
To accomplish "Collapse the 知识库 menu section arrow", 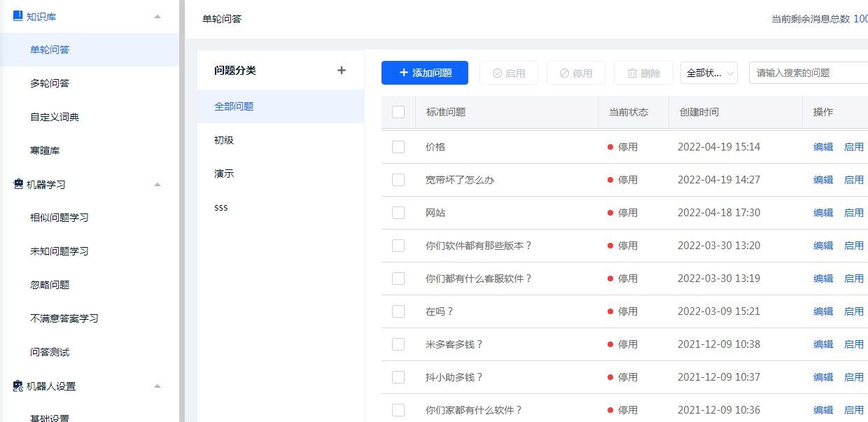I will [x=157, y=16].
